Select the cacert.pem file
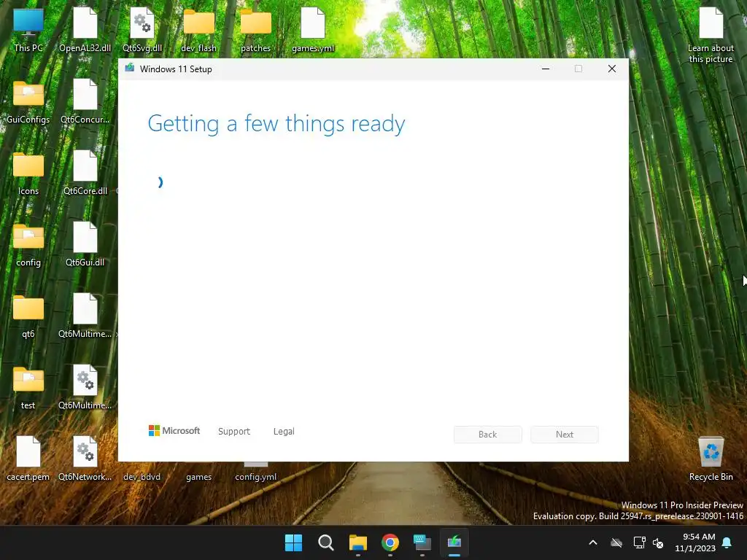747x560 pixels. point(28,458)
